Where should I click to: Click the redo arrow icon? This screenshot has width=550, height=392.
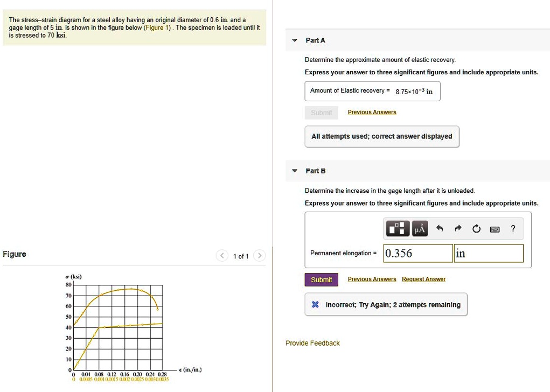tap(458, 229)
